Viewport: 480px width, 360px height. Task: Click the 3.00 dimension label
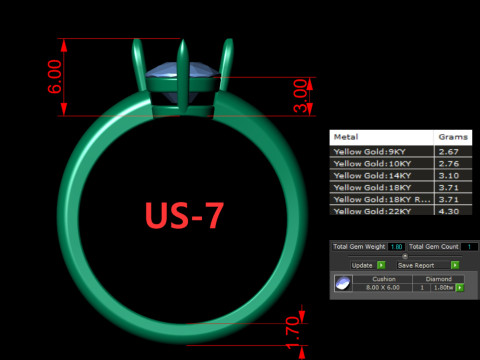click(x=300, y=96)
